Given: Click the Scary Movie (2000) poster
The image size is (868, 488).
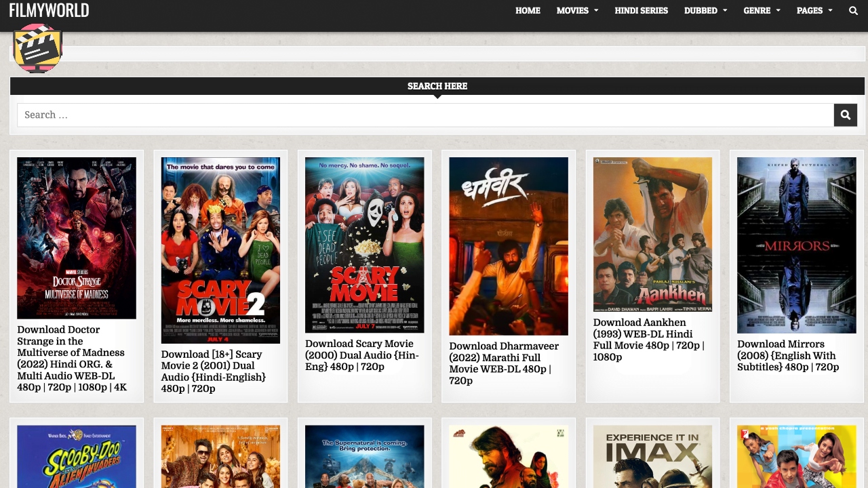Looking at the screenshot, I should tap(365, 245).
